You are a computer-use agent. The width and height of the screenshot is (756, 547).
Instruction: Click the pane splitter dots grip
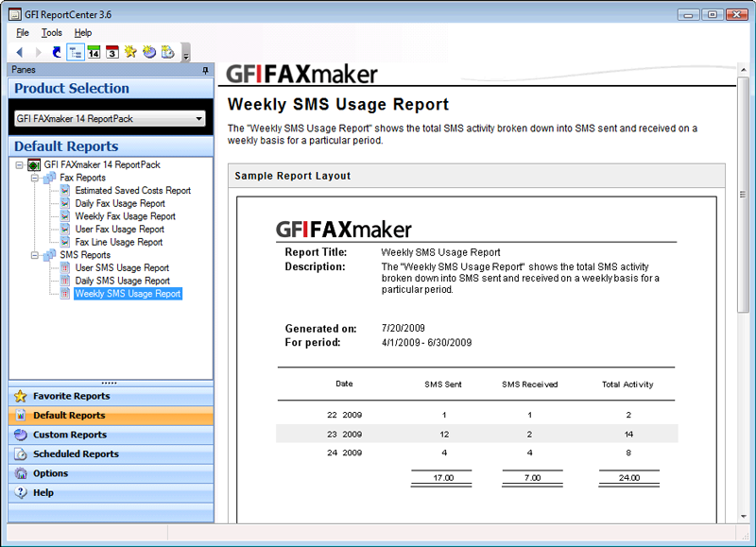[x=109, y=384]
